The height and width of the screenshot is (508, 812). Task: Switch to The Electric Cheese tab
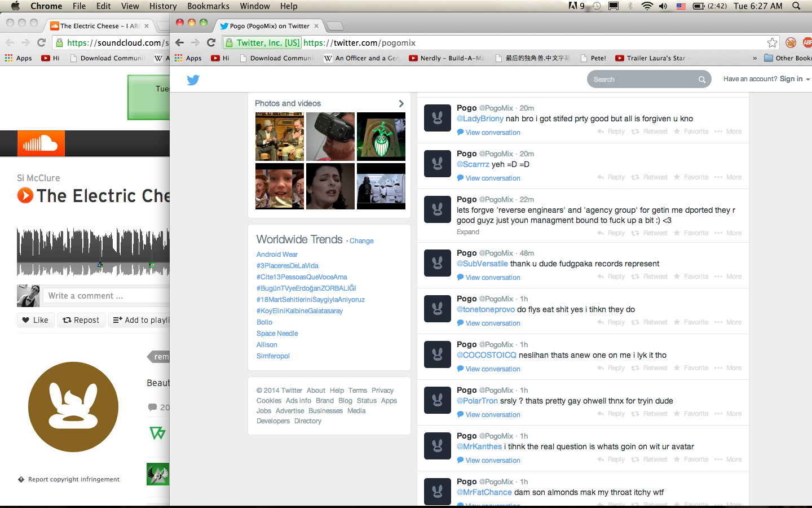point(96,26)
